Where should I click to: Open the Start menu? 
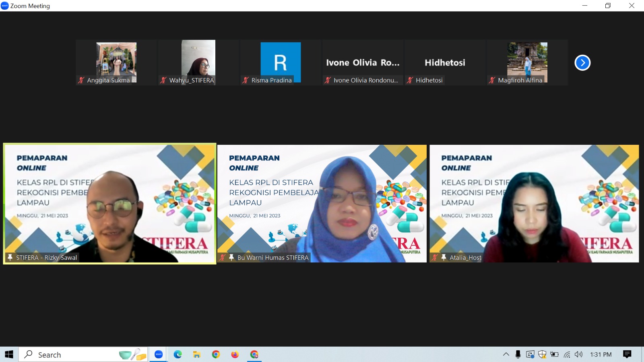click(x=8, y=354)
